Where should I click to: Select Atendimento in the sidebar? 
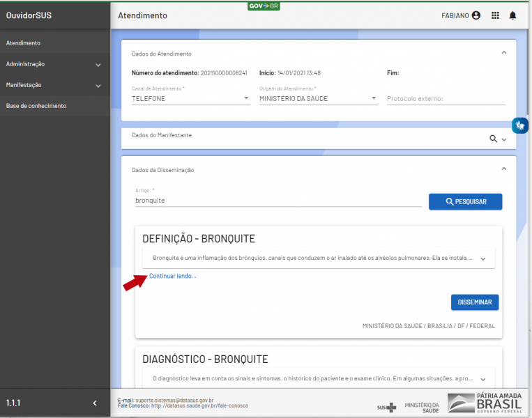coord(23,43)
